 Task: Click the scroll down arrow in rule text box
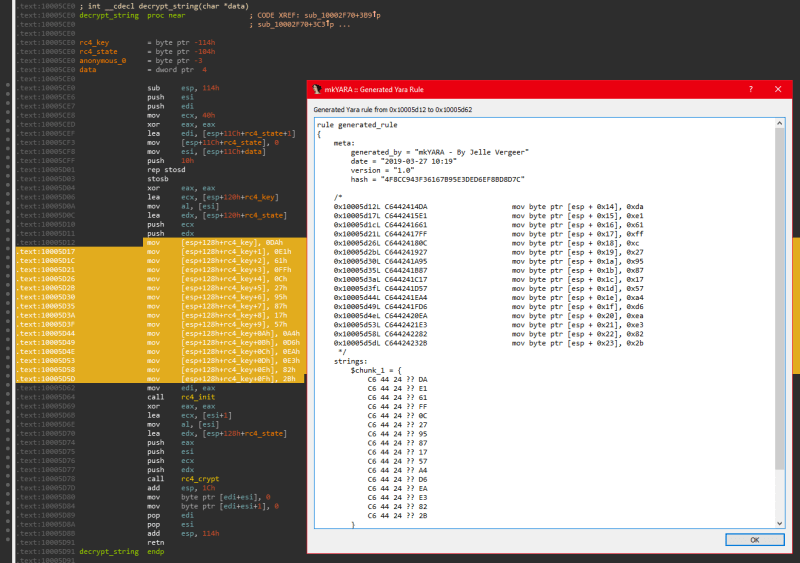[780, 523]
